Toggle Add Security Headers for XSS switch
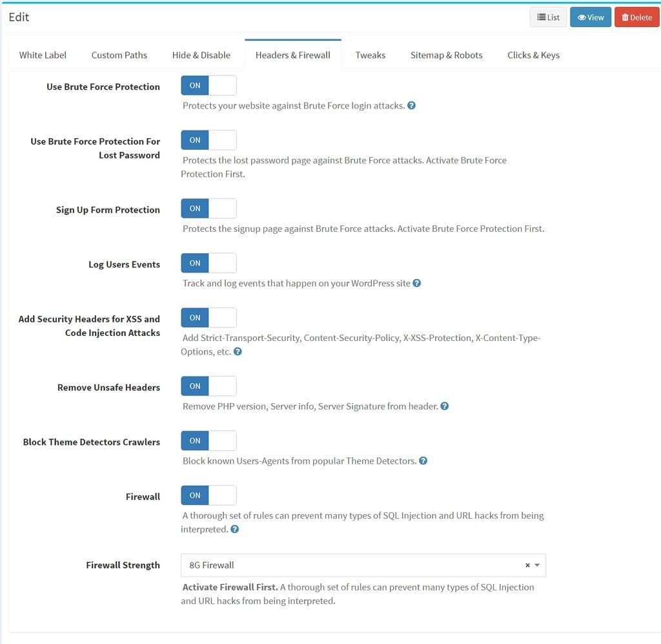This screenshot has width=661, height=644. click(x=208, y=318)
